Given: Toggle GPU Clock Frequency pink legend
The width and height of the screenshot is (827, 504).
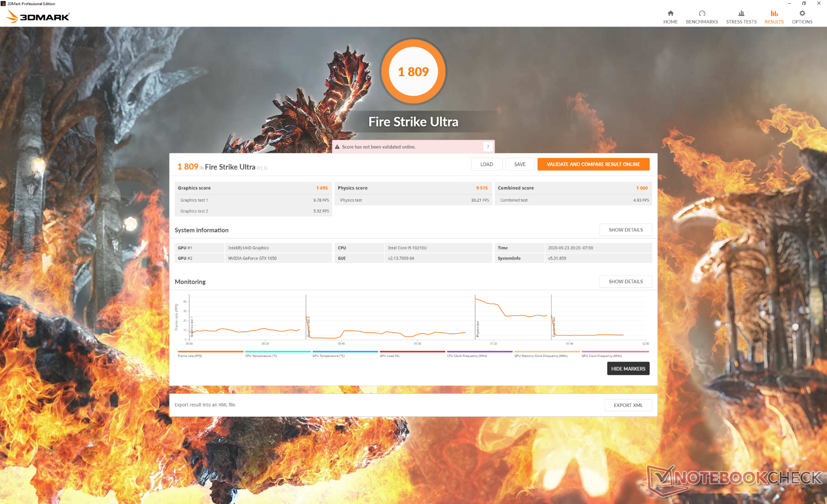Looking at the screenshot, I should [x=615, y=354].
